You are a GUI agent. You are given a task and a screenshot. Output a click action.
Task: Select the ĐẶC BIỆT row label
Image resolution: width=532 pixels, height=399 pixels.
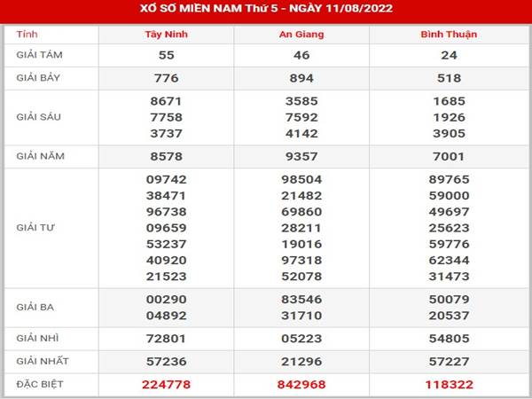click(x=40, y=384)
